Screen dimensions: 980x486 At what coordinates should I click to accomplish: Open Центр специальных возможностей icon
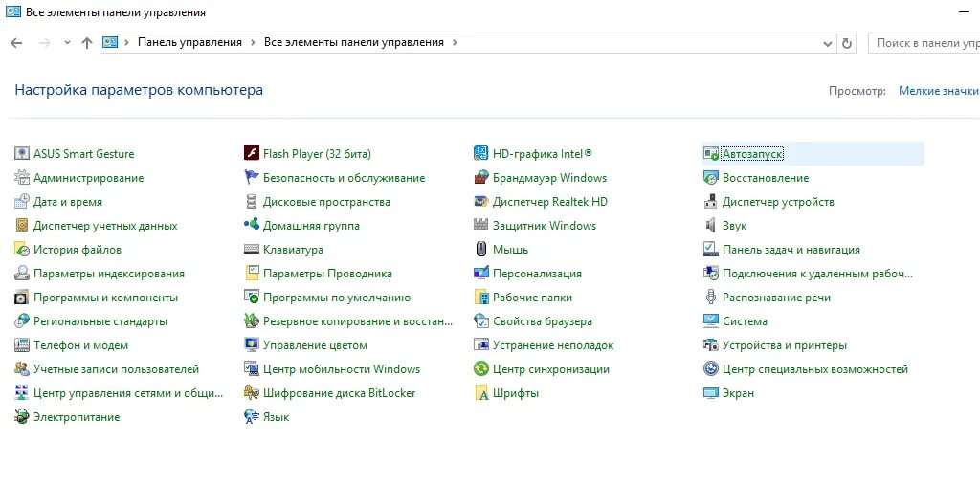[x=711, y=369]
